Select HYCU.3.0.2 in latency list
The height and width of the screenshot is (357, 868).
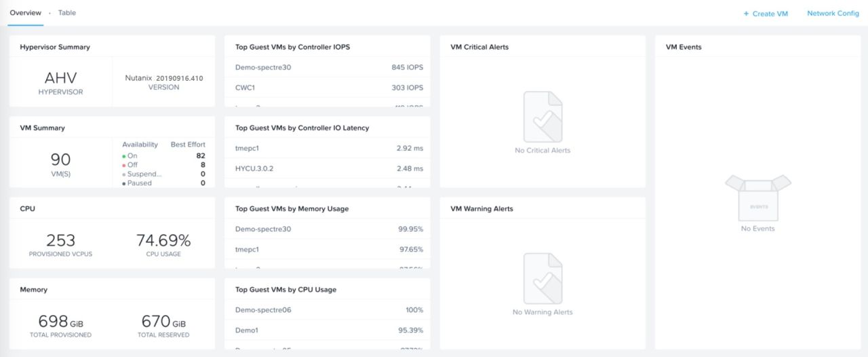click(x=254, y=168)
